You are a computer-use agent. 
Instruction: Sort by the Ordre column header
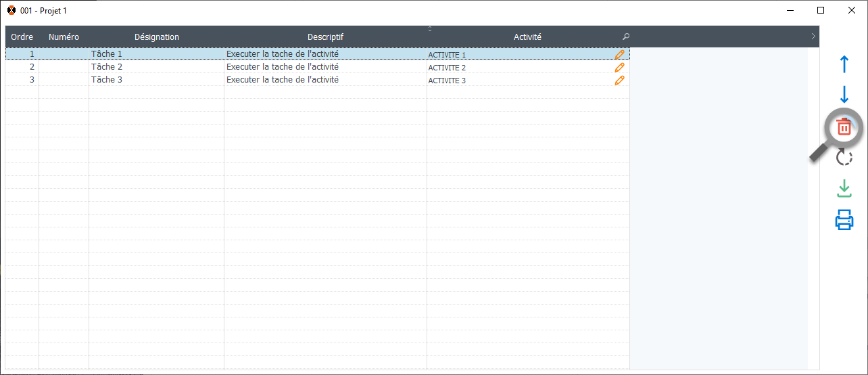(22, 37)
